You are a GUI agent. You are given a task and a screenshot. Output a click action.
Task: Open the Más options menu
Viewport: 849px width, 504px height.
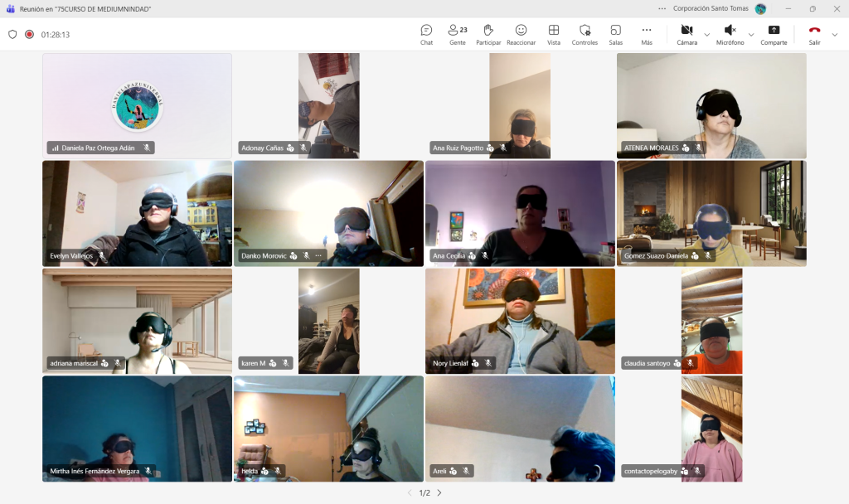pos(647,35)
